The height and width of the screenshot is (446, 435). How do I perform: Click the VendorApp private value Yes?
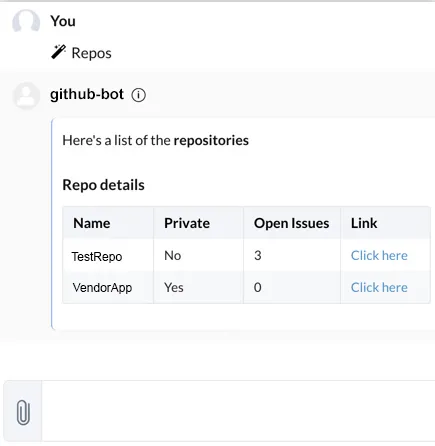174,287
